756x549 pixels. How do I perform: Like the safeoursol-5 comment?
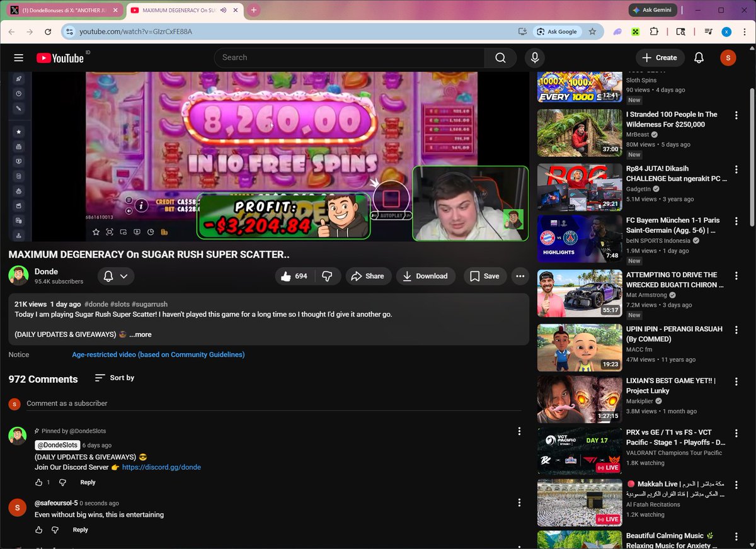tap(39, 529)
